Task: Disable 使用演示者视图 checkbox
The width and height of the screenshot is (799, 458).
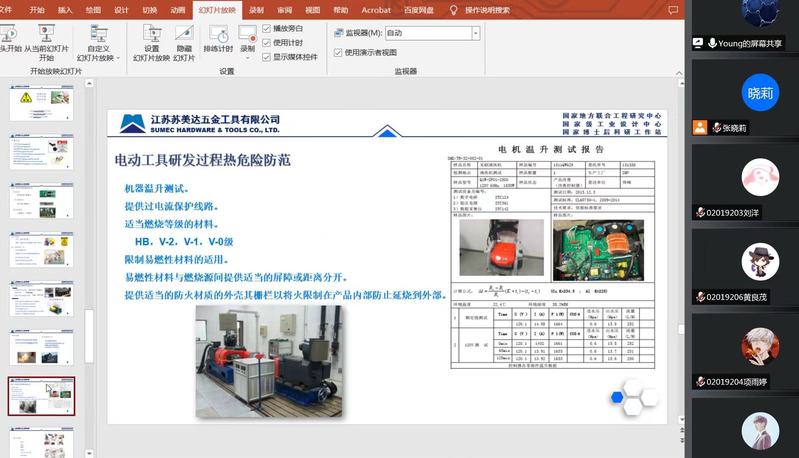Action: pyautogui.click(x=338, y=52)
